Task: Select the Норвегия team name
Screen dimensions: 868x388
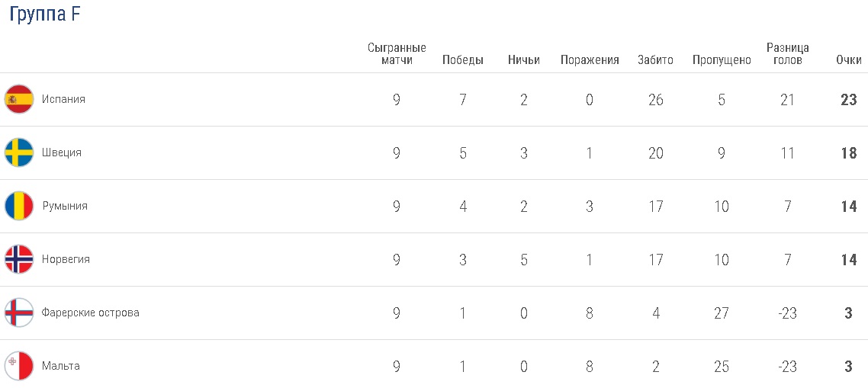Action: (66, 259)
